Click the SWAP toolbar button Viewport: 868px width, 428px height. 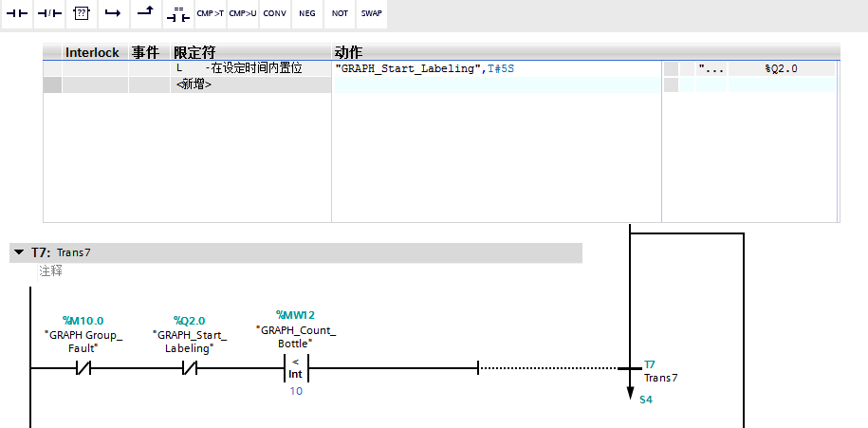[x=371, y=14]
